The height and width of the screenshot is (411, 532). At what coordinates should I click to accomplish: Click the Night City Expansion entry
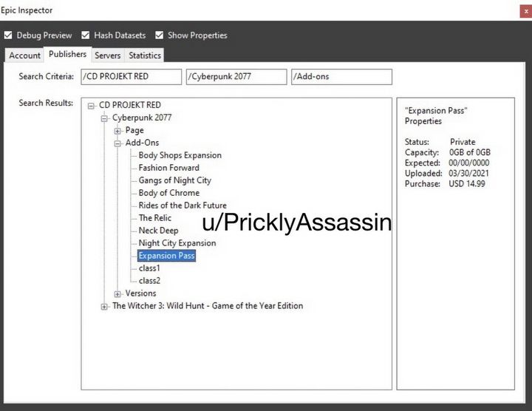177,243
